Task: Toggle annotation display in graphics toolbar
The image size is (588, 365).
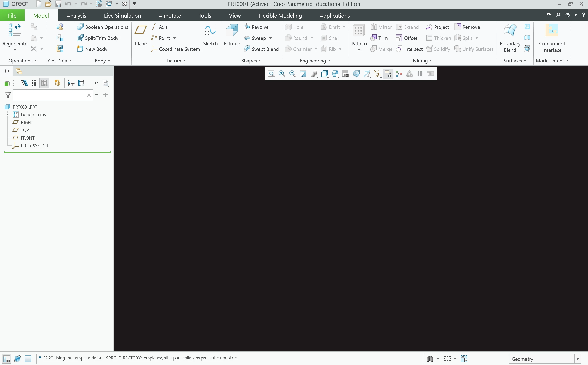Action: 388,74
